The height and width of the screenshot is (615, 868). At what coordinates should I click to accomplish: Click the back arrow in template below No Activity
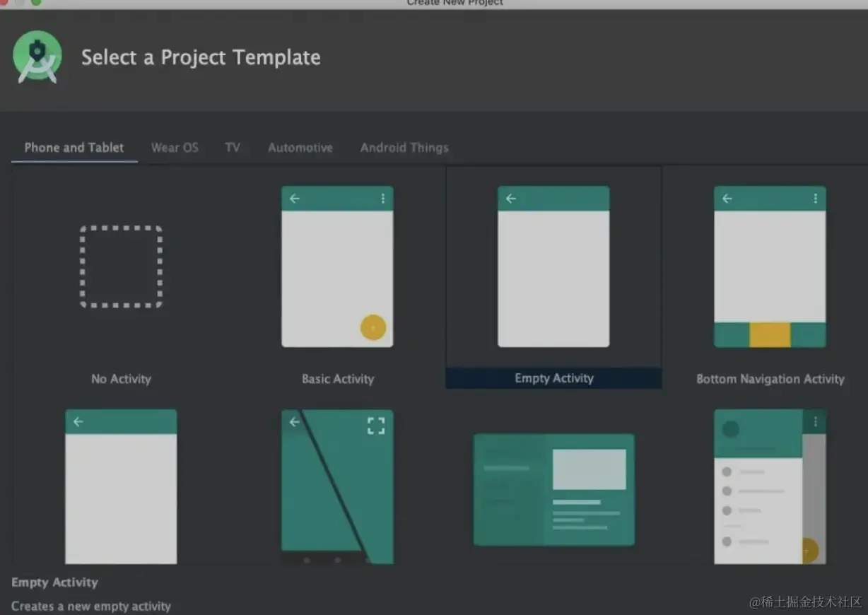[78, 422]
